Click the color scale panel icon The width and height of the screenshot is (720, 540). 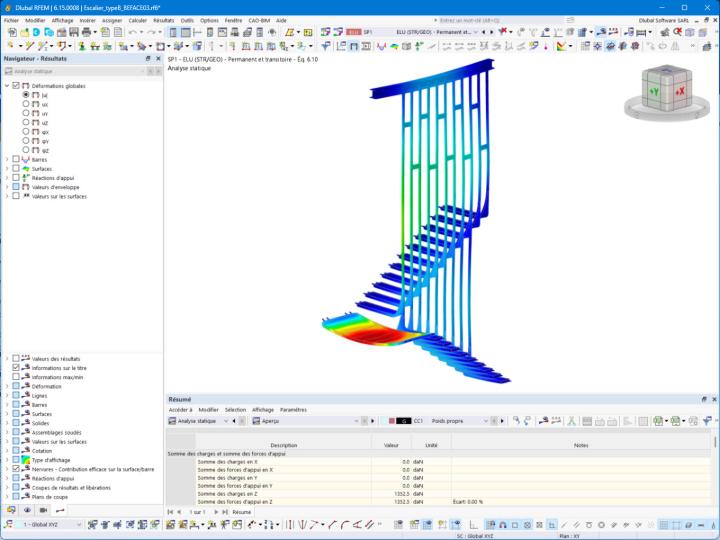click(561, 46)
